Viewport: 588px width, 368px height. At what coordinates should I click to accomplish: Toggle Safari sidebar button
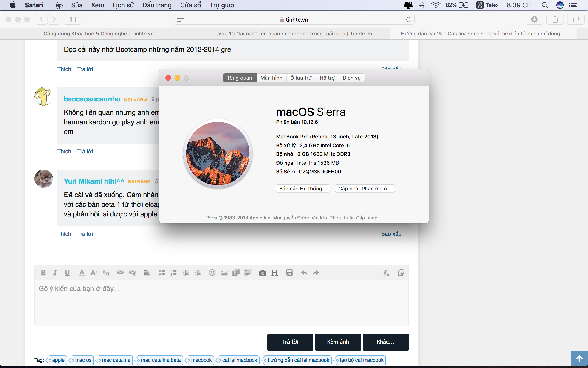(x=72, y=19)
